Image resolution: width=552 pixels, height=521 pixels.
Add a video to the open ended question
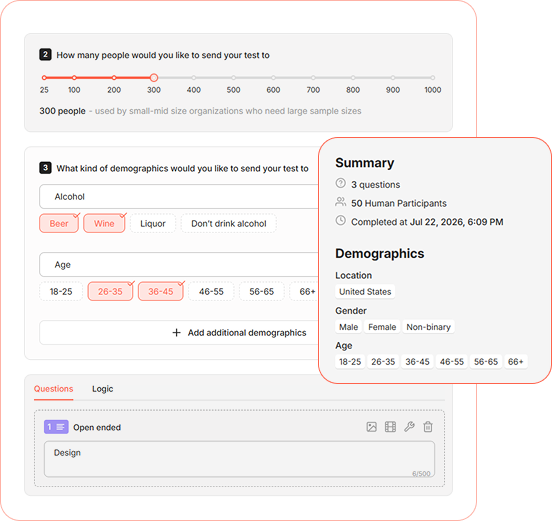coord(390,427)
